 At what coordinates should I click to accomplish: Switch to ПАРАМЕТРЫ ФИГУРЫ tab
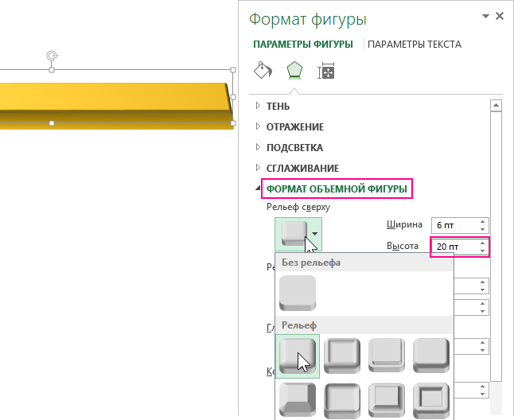coord(303,45)
